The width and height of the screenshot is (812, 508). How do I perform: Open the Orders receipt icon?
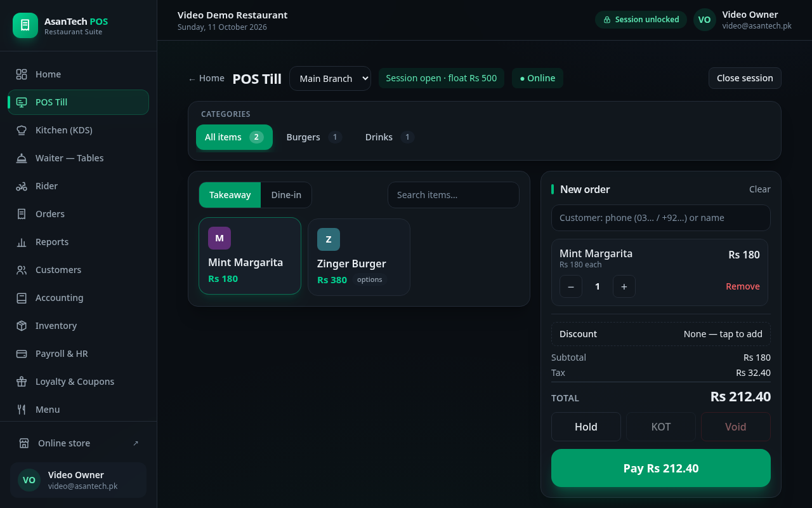click(22, 214)
